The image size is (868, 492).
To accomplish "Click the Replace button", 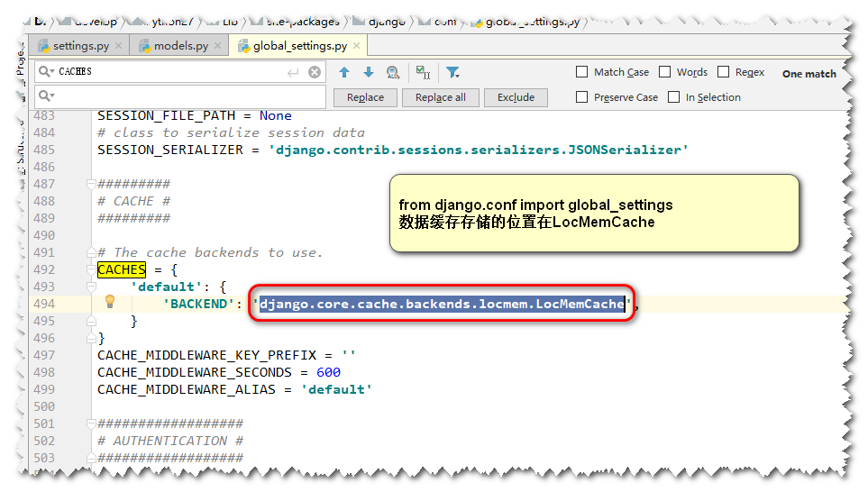I will (x=365, y=97).
